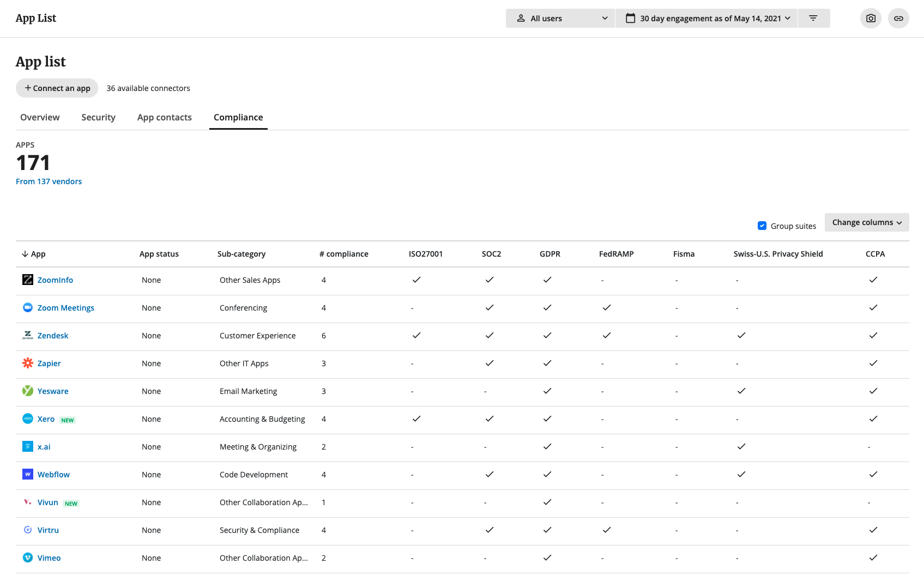Image resolution: width=924 pixels, height=576 pixels.
Task: Switch to the App contacts tab
Action: [165, 117]
